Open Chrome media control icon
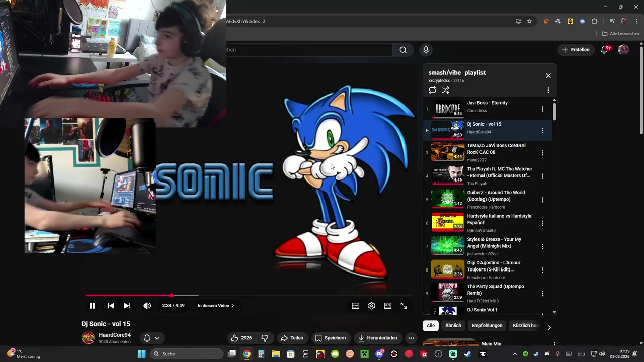644x362 pixels. tap(612, 21)
